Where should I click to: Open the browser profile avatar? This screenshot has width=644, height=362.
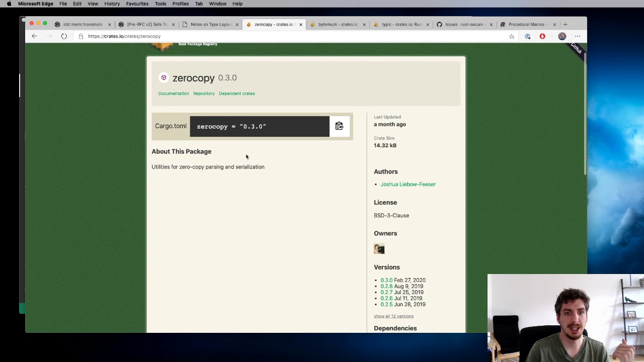pos(562,36)
